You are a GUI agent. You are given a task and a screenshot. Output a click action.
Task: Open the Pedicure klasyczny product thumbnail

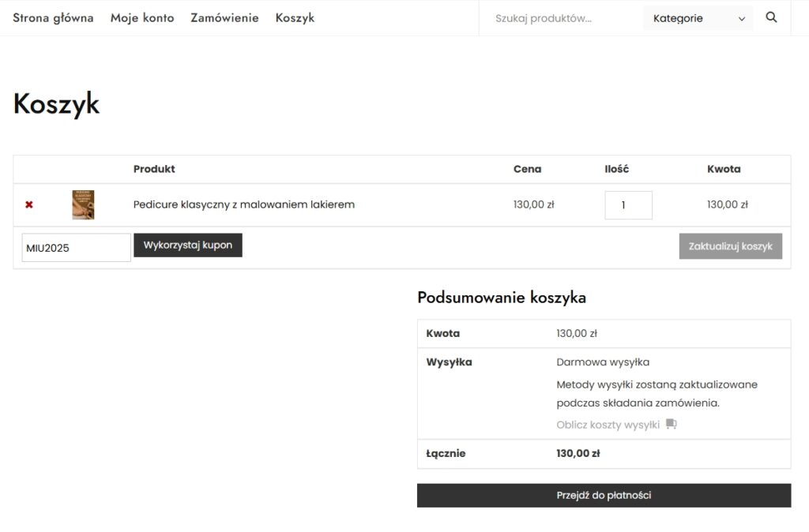coord(83,204)
